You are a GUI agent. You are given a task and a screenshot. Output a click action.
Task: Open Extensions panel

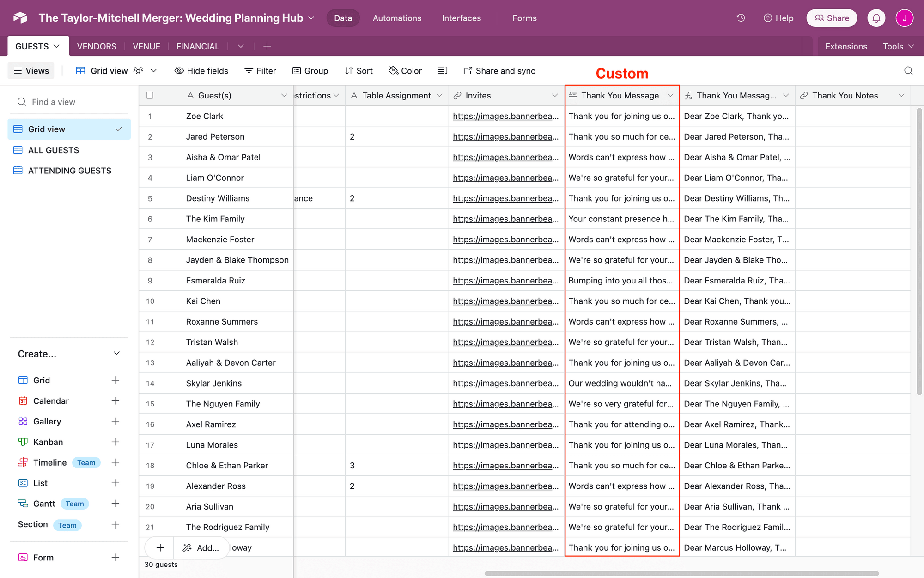pos(846,46)
